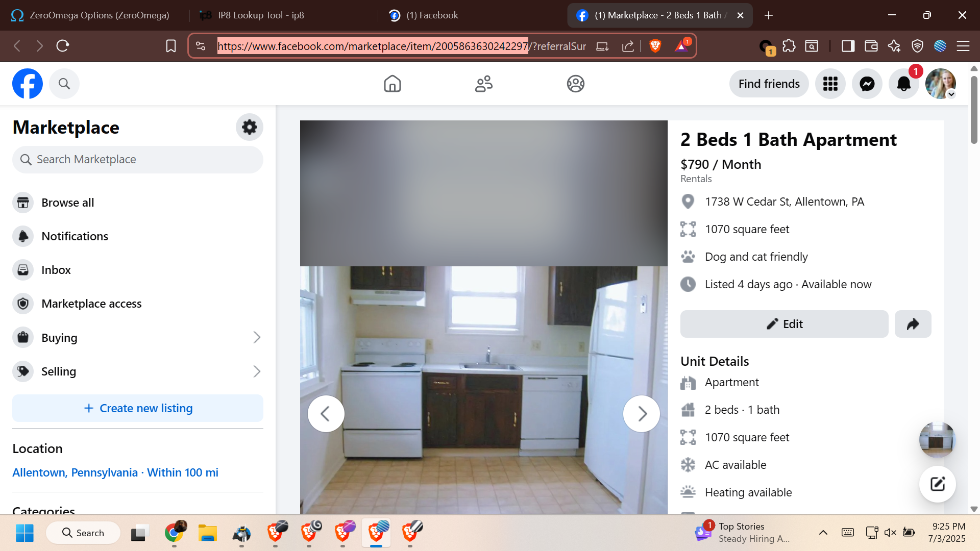
Task: Click the share arrow beside Edit
Action: [913, 324]
